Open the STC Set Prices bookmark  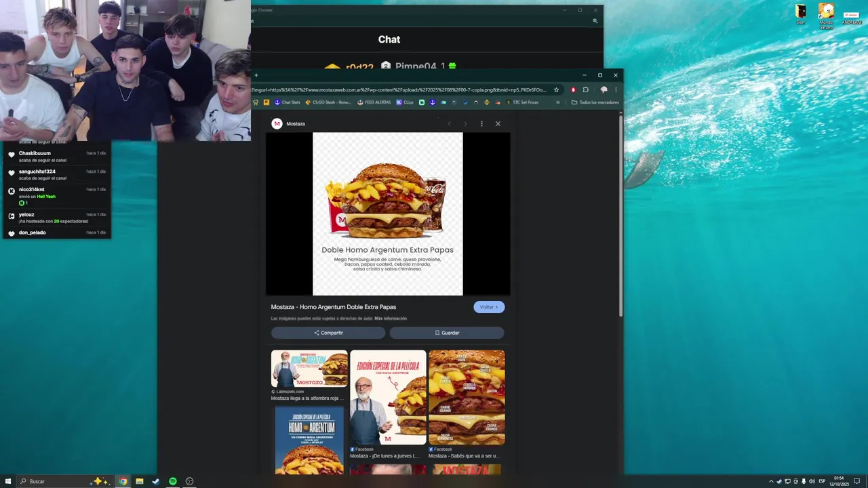click(x=522, y=102)
